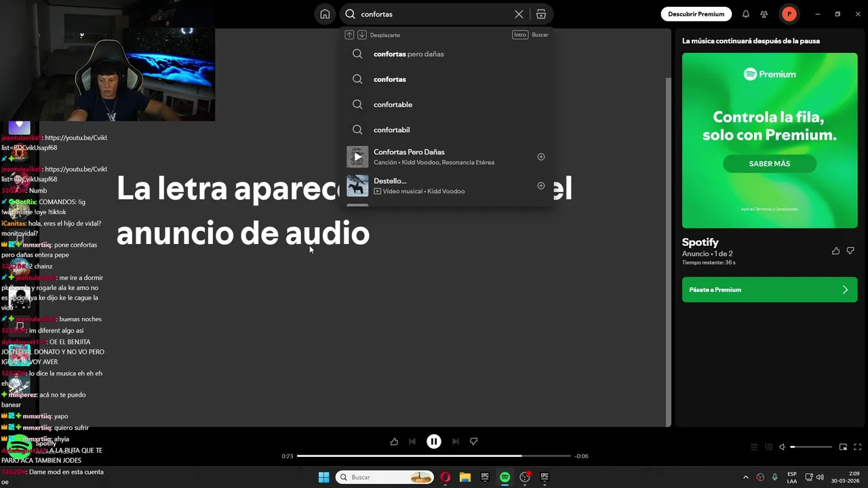The image size is (868, 488).
Task: Show hidden system tray icons chevron
Action: tap(746, 477)
